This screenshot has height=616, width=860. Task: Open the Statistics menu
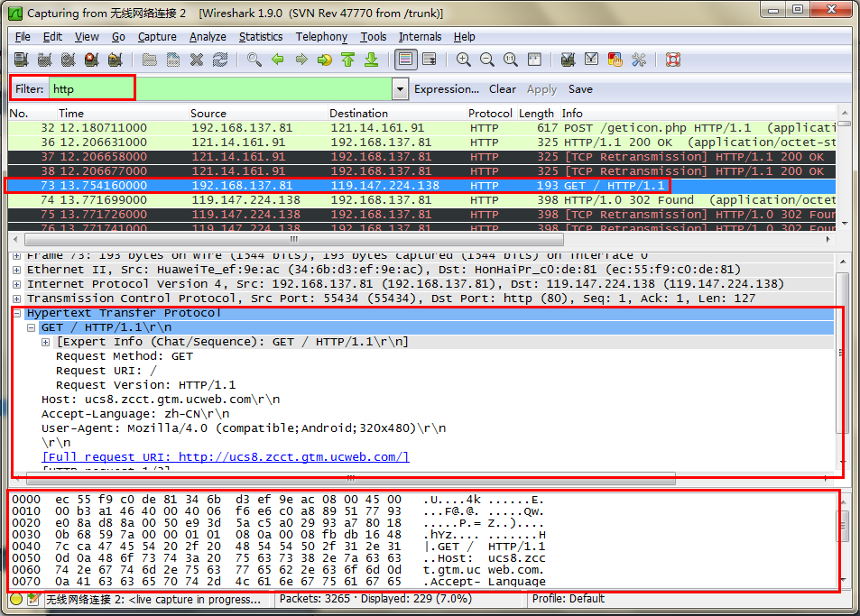tap(260, 37)
